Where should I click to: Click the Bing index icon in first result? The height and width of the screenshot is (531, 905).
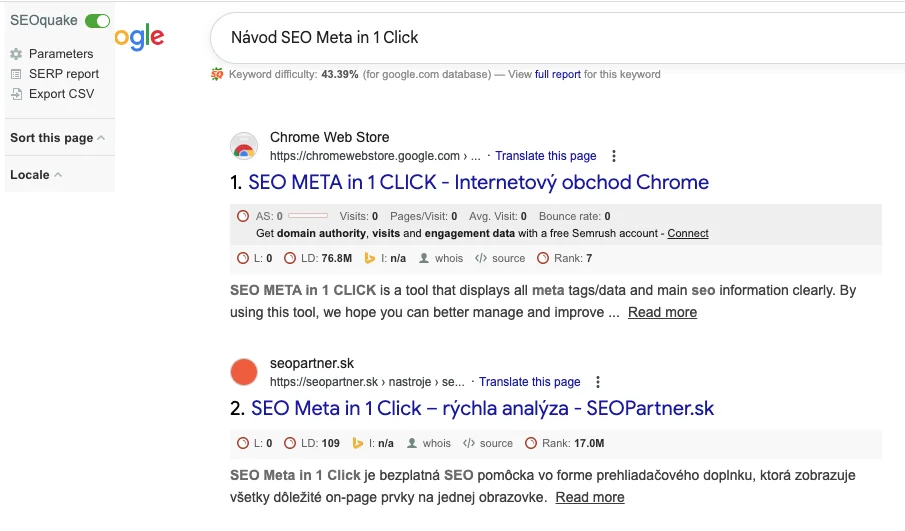(x=369, y=258)
